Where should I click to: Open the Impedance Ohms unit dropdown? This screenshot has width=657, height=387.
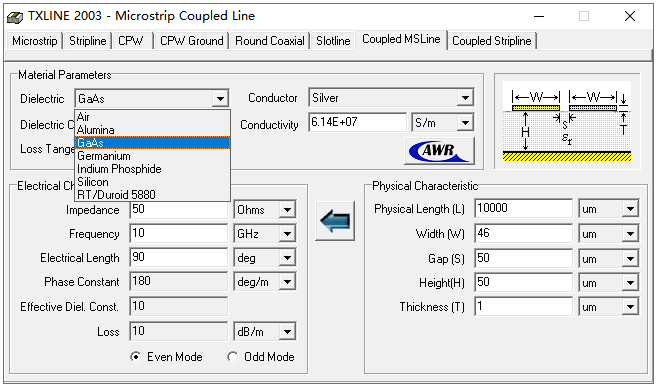pos(287,209)
